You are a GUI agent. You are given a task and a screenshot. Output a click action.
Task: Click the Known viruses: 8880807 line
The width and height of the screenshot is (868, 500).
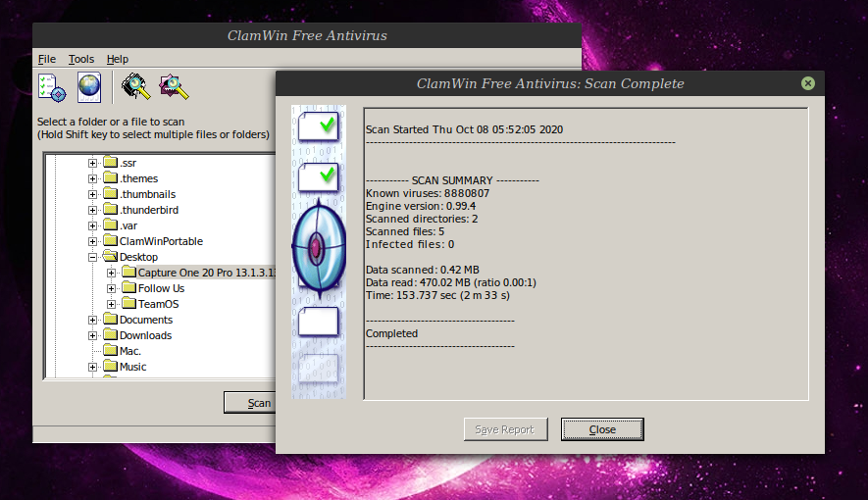click(428, 193)
